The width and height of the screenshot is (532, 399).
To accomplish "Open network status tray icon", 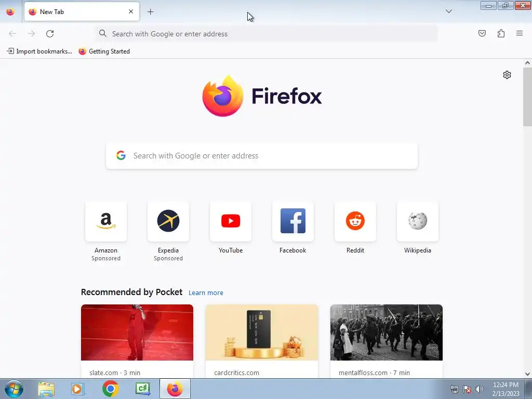I will click(454, 389).
